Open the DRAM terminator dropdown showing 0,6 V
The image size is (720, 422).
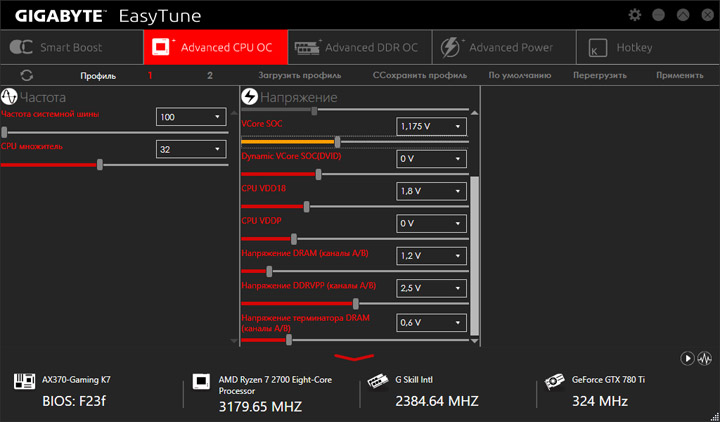pos(431,323)
